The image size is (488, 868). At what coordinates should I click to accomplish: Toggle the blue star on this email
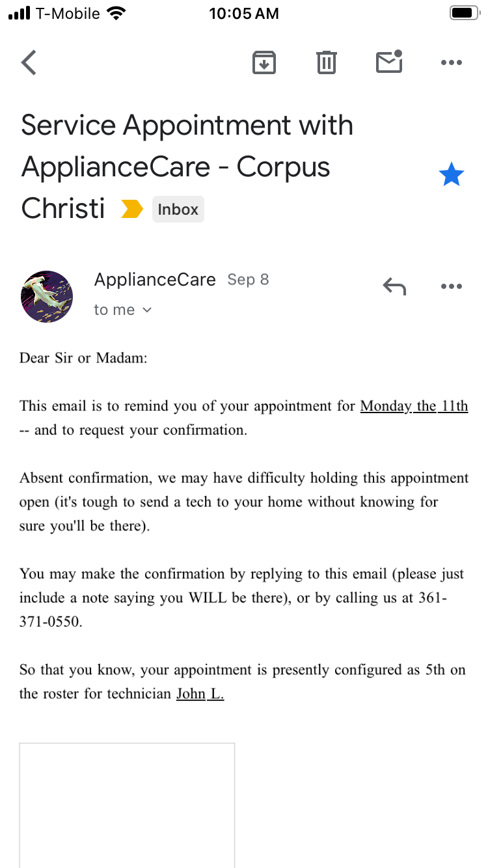pyautogui.click(x=451, y=175)
